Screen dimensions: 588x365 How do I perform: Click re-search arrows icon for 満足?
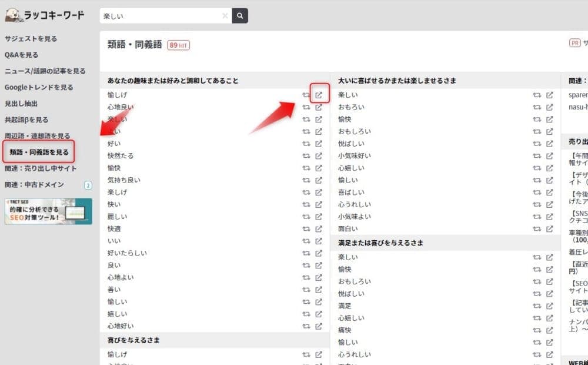point(537,306)
